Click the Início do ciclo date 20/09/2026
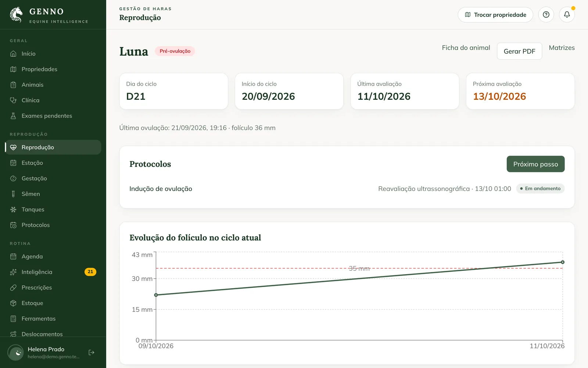Screen dimensions: 588x368 tap(268, 96)
